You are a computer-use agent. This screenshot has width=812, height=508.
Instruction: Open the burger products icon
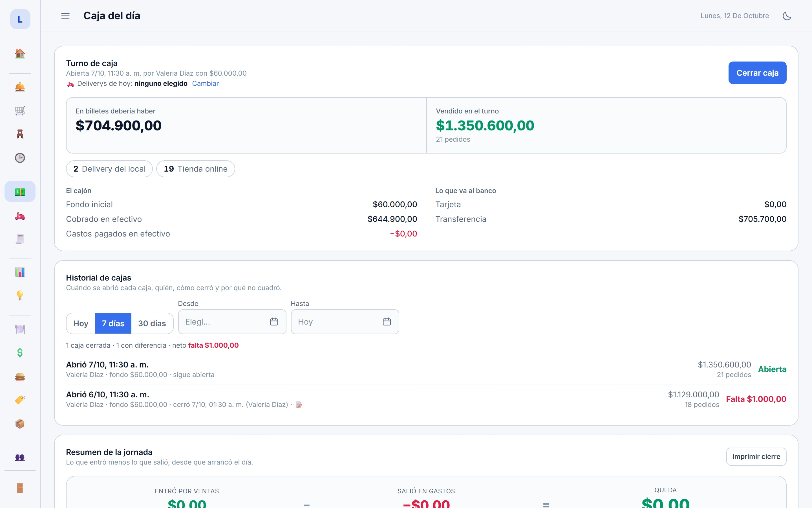tap(20, 377)
